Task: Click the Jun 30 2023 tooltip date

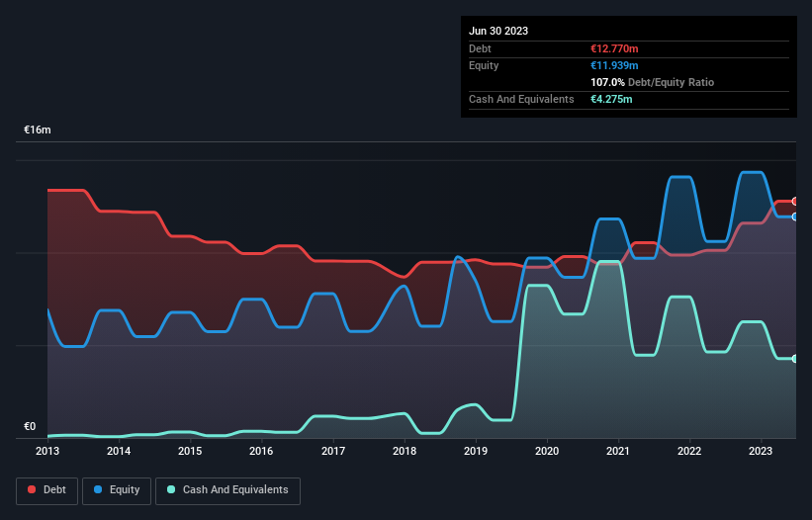Action: pyautogui.click(x=498, y=31)
